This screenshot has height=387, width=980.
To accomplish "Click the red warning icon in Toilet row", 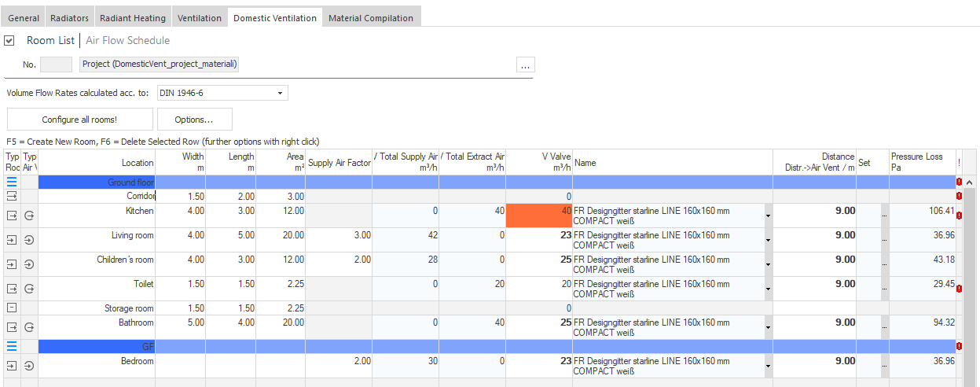I will [959, 289].
